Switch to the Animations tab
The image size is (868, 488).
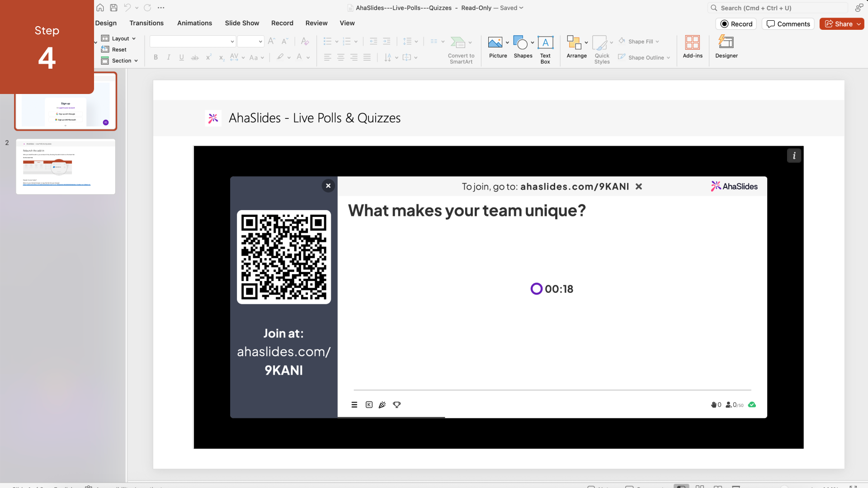coord(194,23)
